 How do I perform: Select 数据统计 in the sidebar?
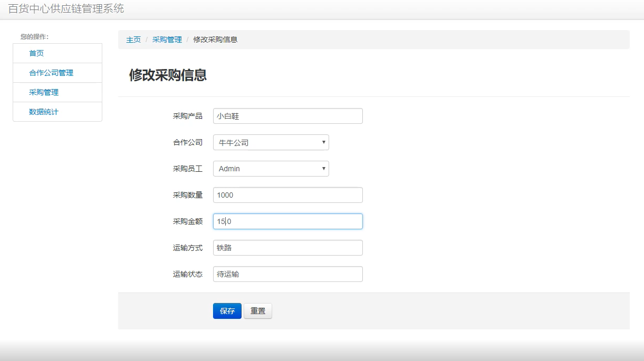tap(44, 112)
